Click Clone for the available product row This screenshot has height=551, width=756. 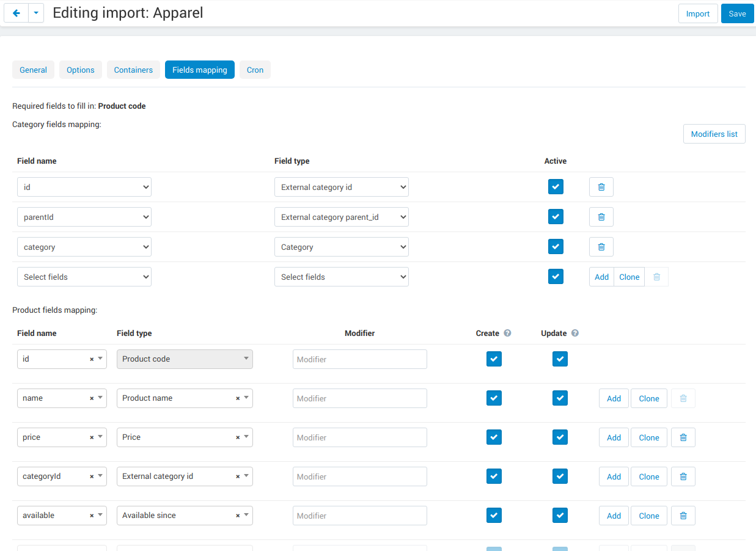point(649,516)
